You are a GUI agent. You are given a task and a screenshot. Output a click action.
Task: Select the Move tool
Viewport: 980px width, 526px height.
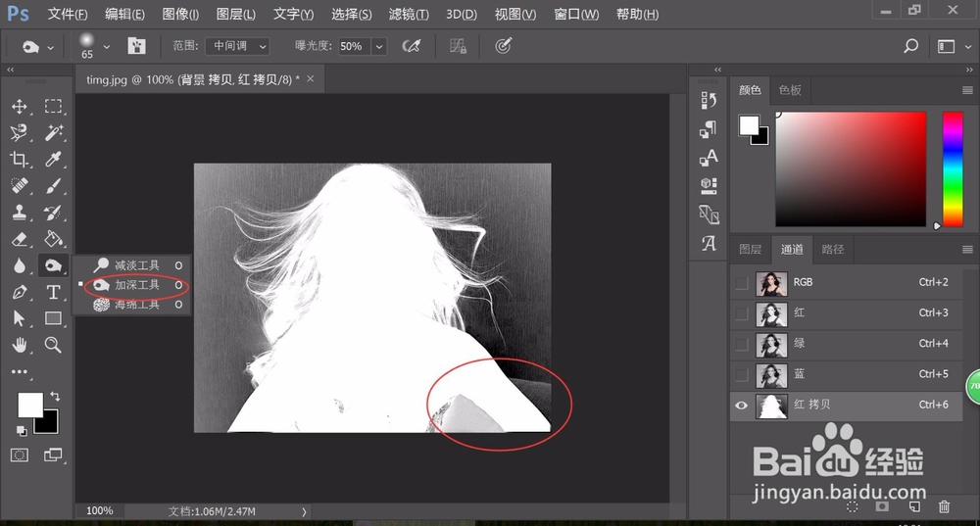(20, 106)
